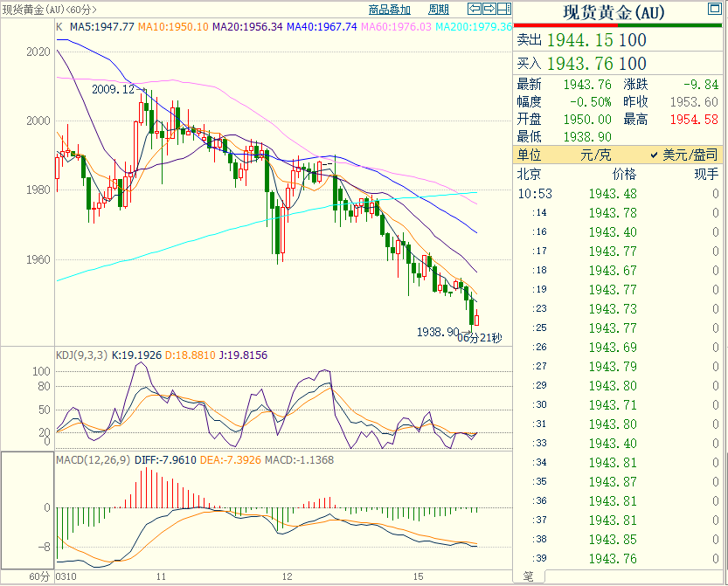Select the :30 tick row price 1943.71

pyautogui.click(x=613, y=405)
